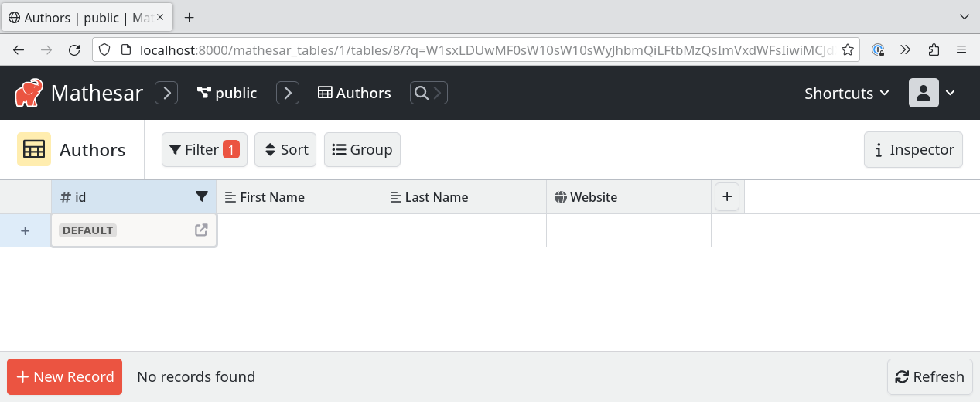Select the Authors browser tab

pos(87,17)
